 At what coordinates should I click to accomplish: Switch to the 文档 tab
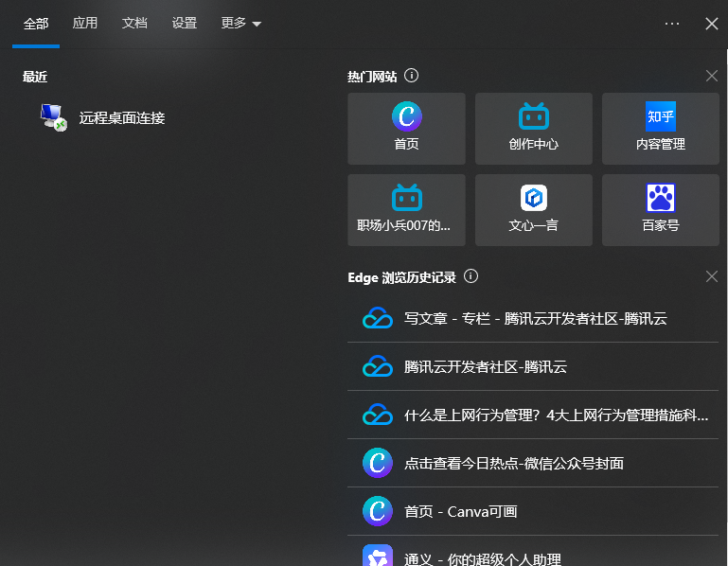coord(134,23)
